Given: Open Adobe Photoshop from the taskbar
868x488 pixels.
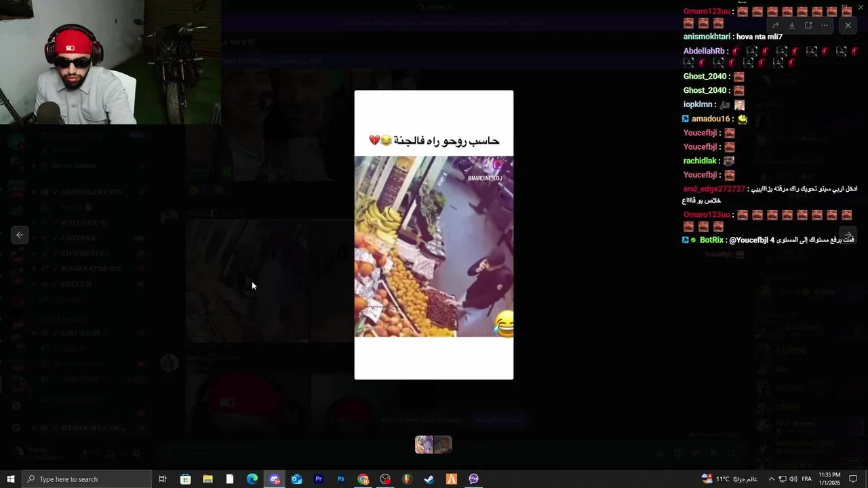Looking at the screenshot, I should click(341, 479).
